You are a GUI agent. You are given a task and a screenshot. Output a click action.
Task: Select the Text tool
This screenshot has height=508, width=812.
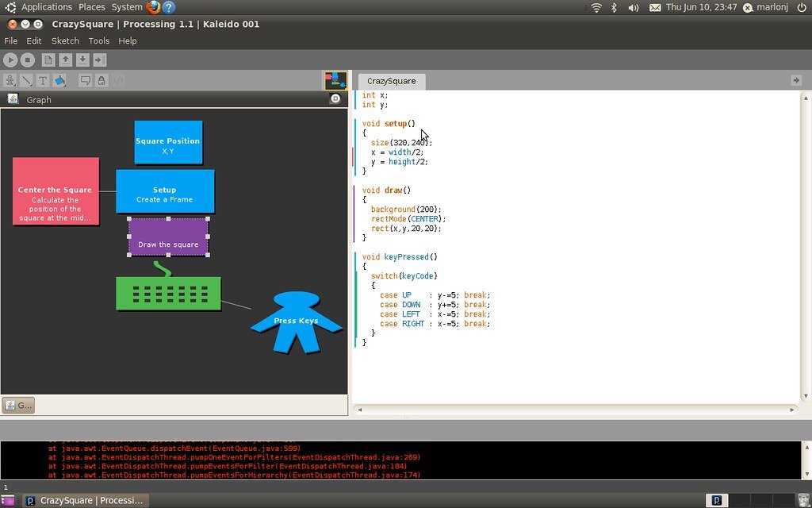pos(43,80)
